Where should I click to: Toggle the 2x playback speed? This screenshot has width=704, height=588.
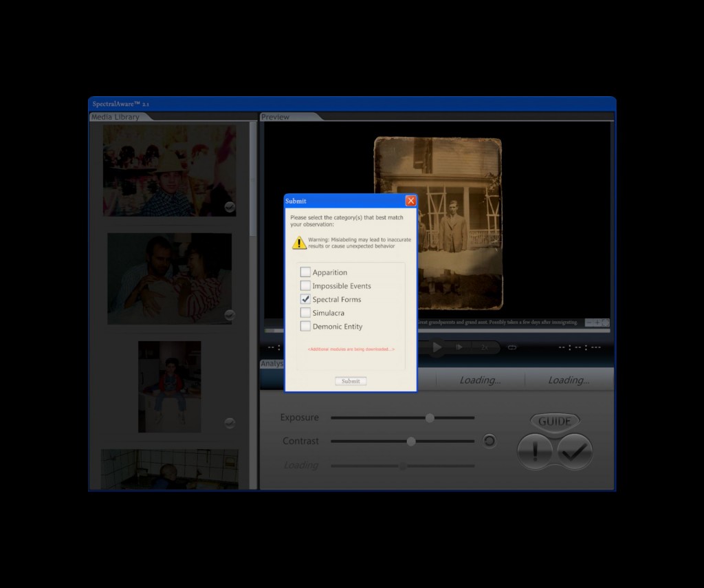click(485, 347)
